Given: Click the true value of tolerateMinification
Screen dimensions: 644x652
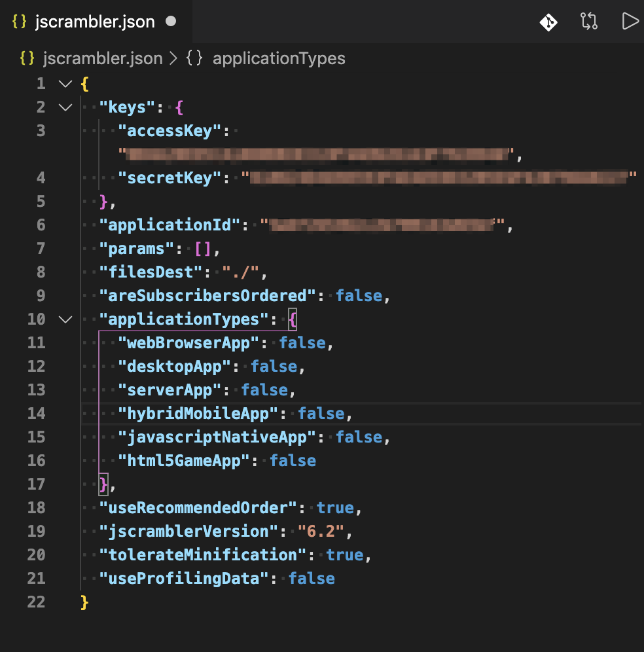Looking at the screenshot, I should pyautogui.click(x=345, y=555).
